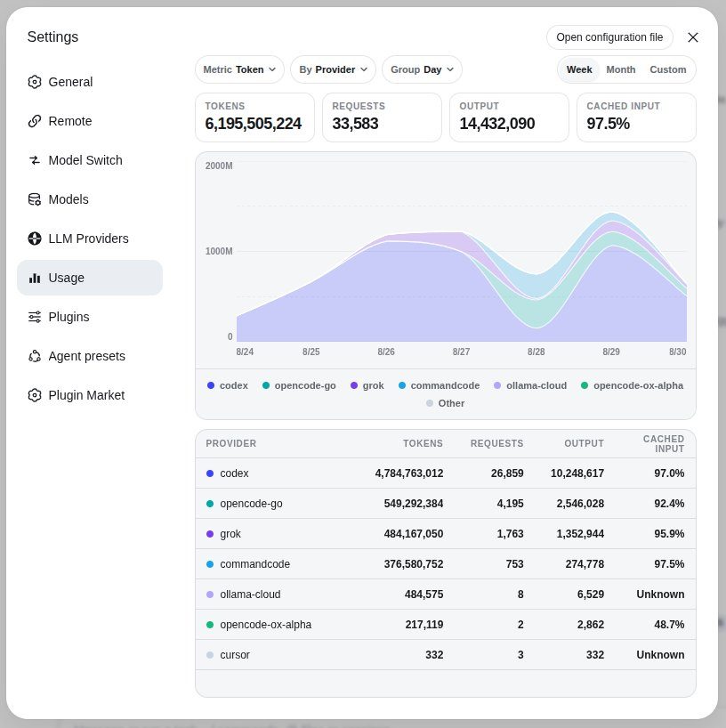Click the Plugin Market gear icon

coord(35,395)
